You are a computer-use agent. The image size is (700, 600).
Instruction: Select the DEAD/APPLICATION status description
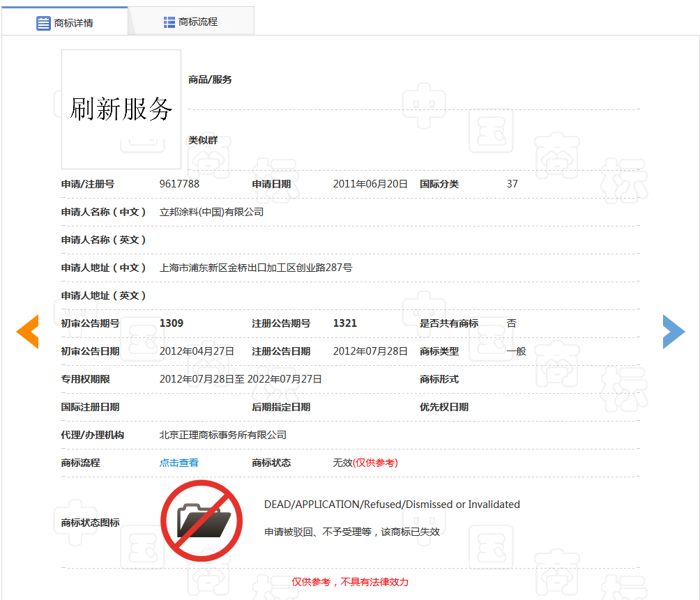click(392, 505)
